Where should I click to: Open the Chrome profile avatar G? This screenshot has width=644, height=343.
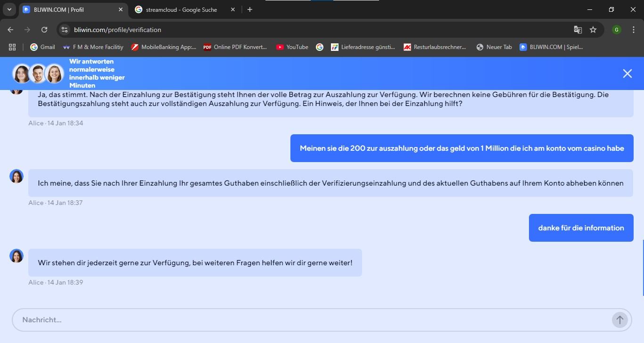pyautogui.click(x=616, y=30)
